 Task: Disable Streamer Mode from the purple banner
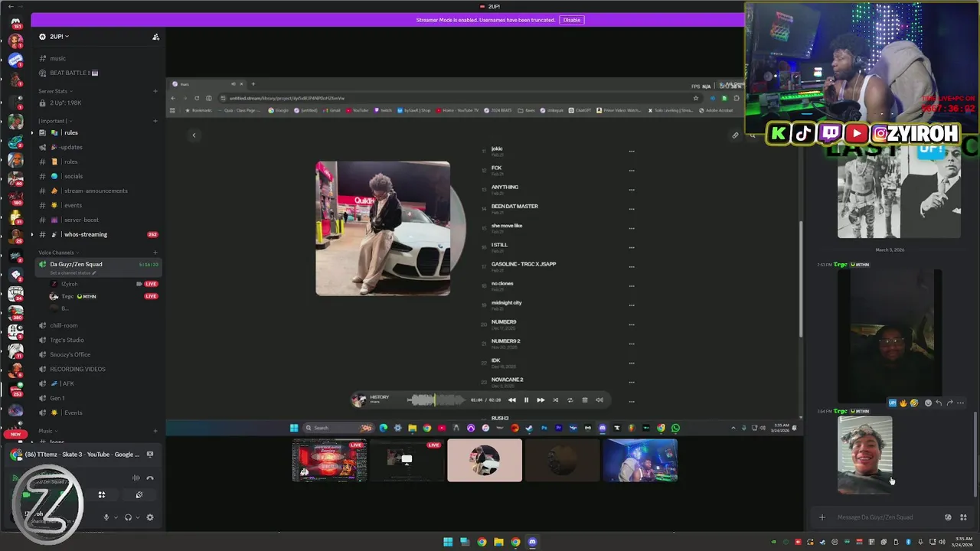572,20
